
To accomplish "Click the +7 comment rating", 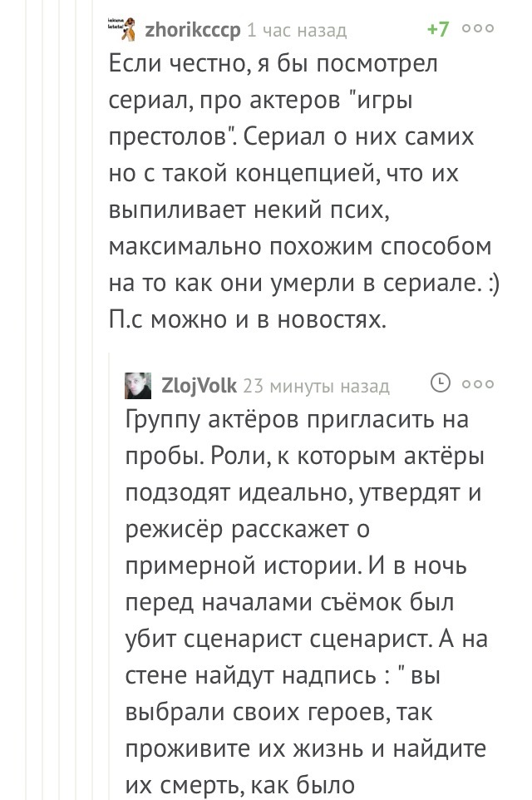I will [x=437, y=29].
